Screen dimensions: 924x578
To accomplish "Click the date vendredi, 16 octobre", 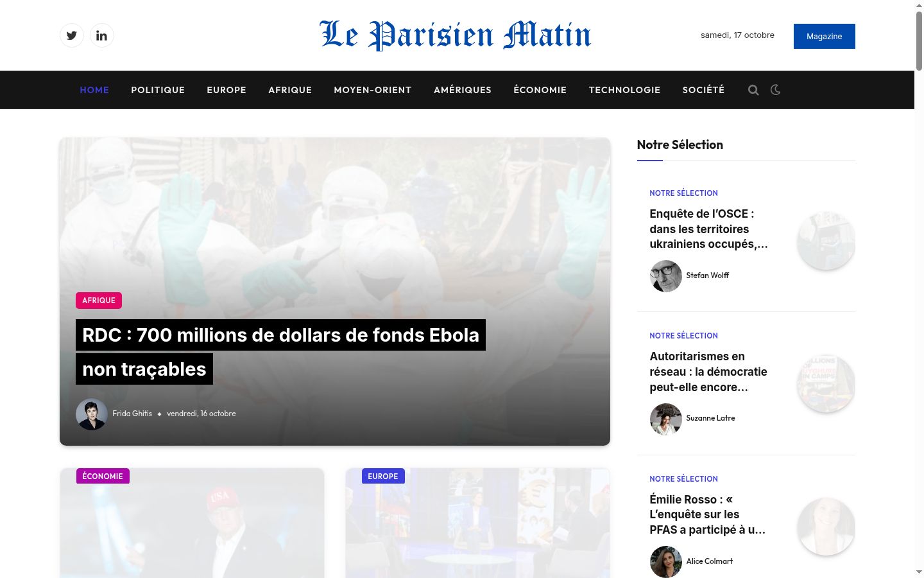I will point(201,414).
